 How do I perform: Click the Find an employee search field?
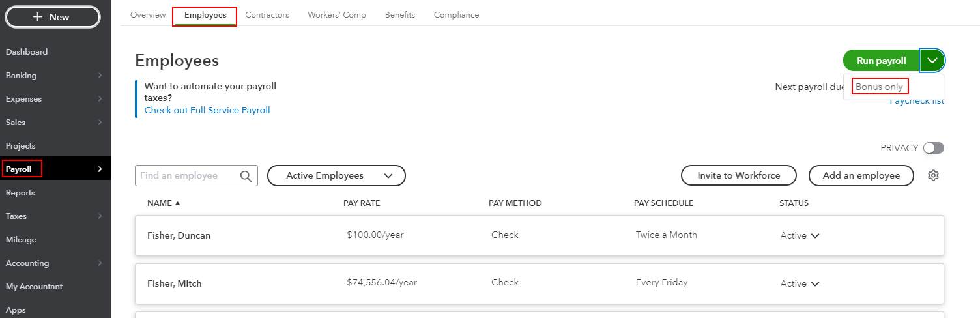coord(188,176)
